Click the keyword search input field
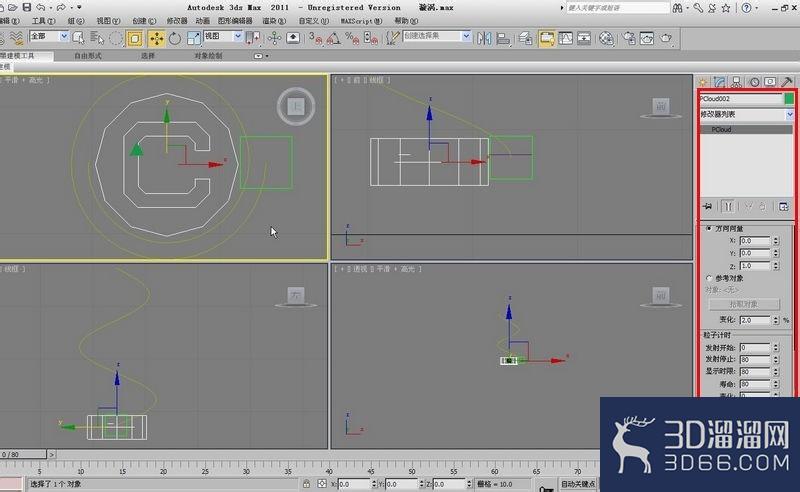 [617, 8]
